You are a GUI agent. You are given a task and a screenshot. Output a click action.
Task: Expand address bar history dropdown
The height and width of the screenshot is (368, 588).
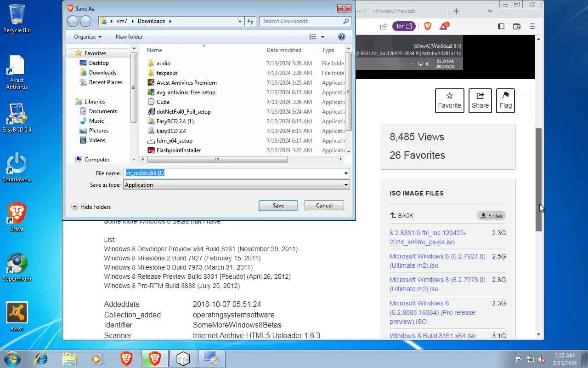point(240,21)
